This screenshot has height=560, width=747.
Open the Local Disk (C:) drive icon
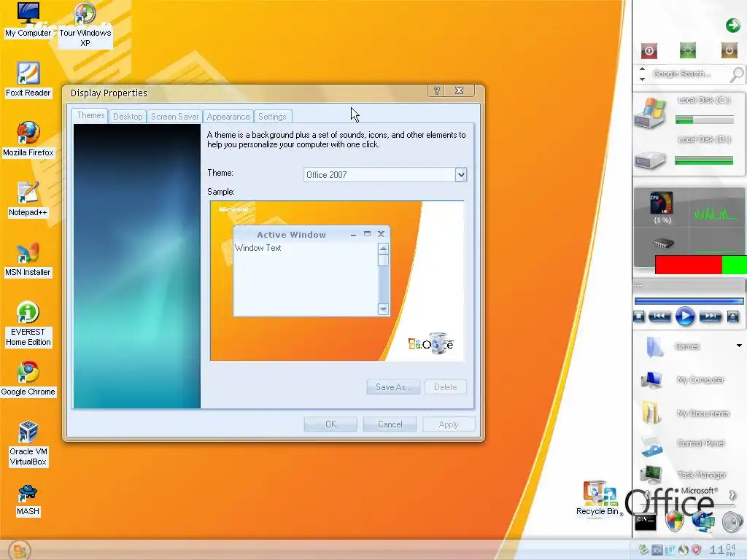pyautogui.click(x=650, y=113)
